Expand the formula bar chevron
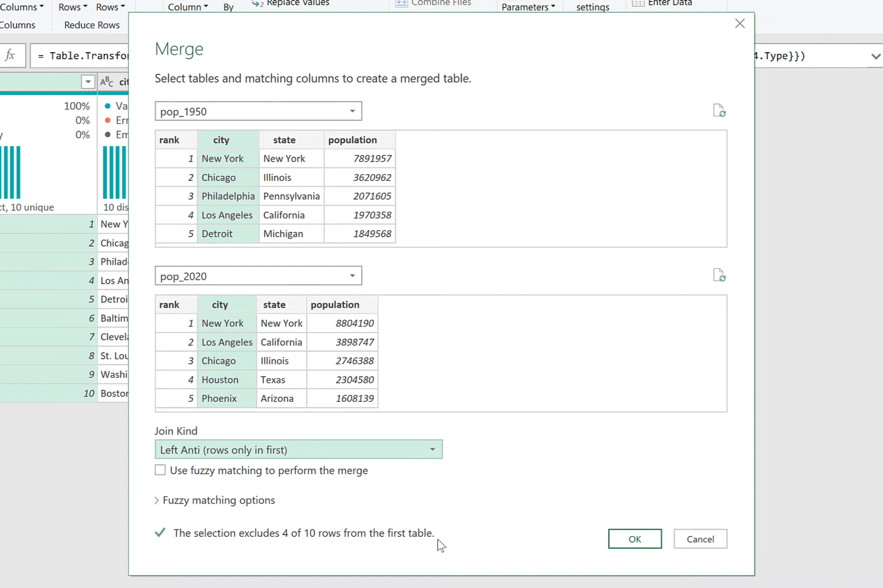The height and width of the screenshot is (588, 883). pyautogui.click(x=875, y=56)
